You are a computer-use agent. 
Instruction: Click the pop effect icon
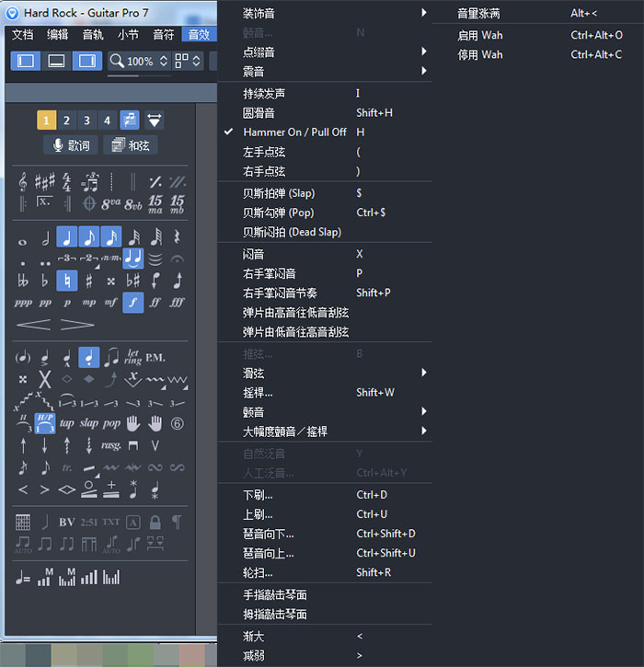click(x=111, y=424)
